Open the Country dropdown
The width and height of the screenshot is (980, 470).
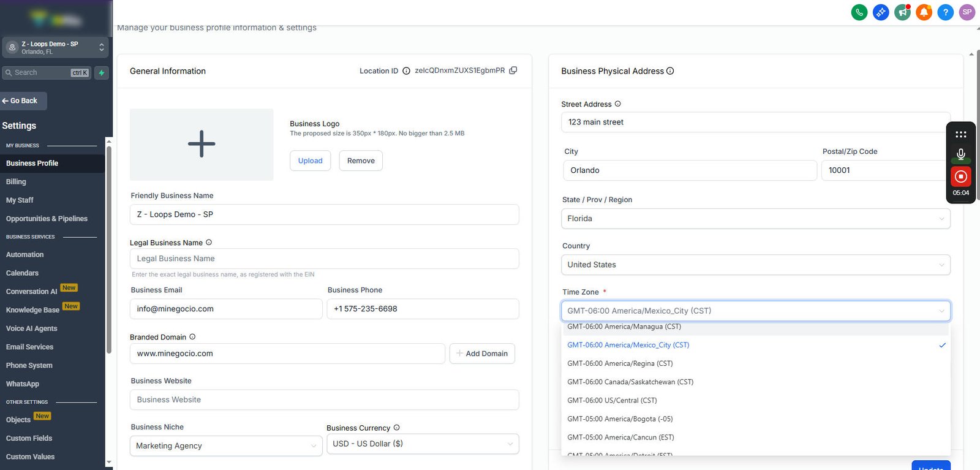click(x=756, y=265)
